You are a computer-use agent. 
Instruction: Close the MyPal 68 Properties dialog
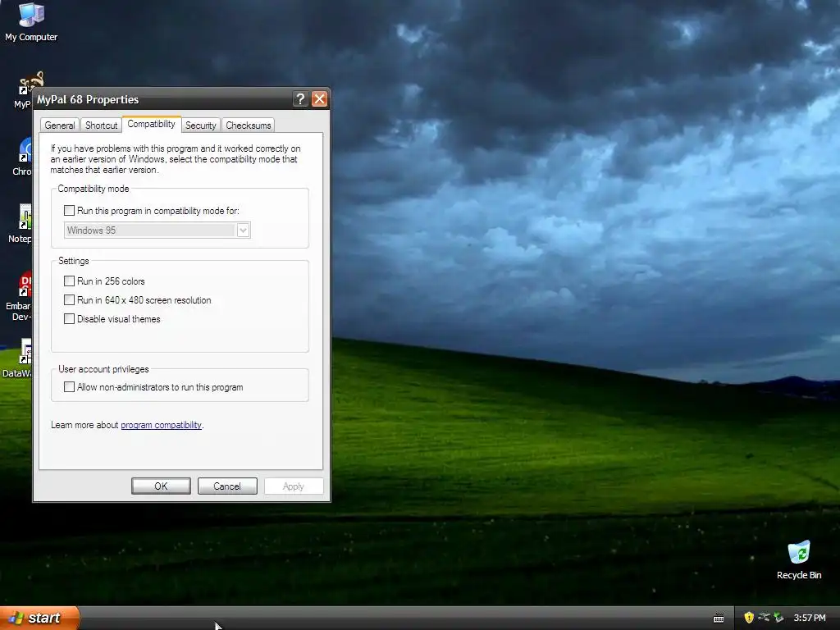tap(319, 99)
